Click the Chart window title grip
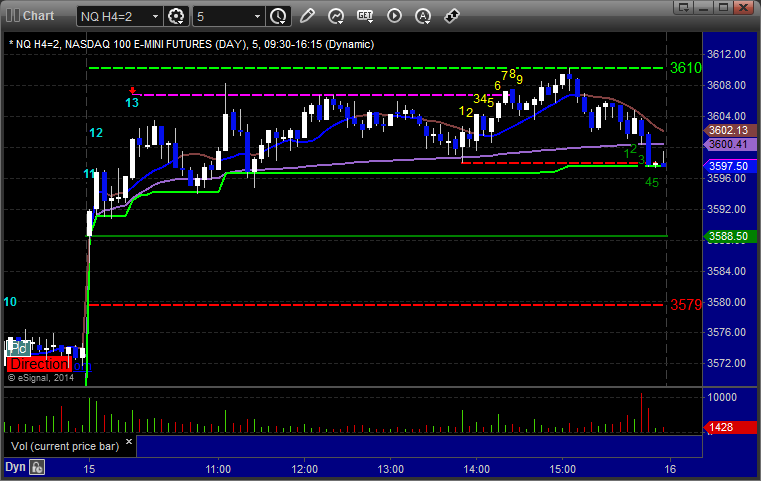Viewport: 761px width, 481px height. 13,16
